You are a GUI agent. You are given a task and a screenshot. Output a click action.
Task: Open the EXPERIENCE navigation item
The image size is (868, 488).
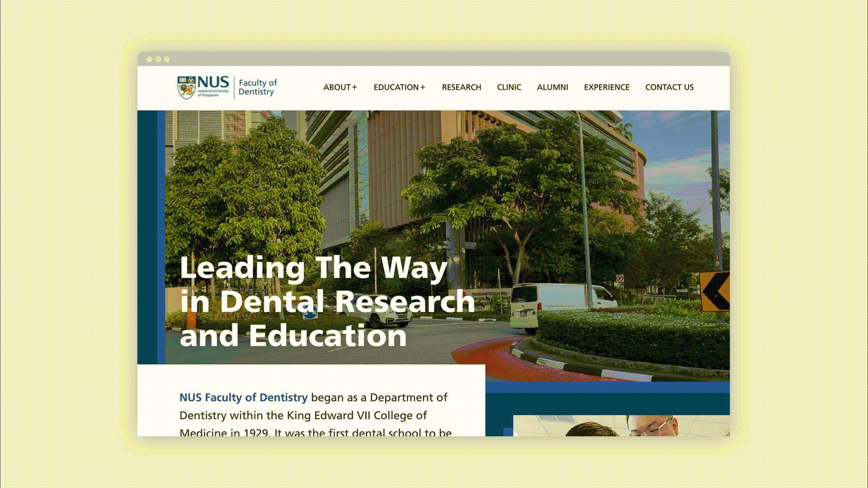607,87
